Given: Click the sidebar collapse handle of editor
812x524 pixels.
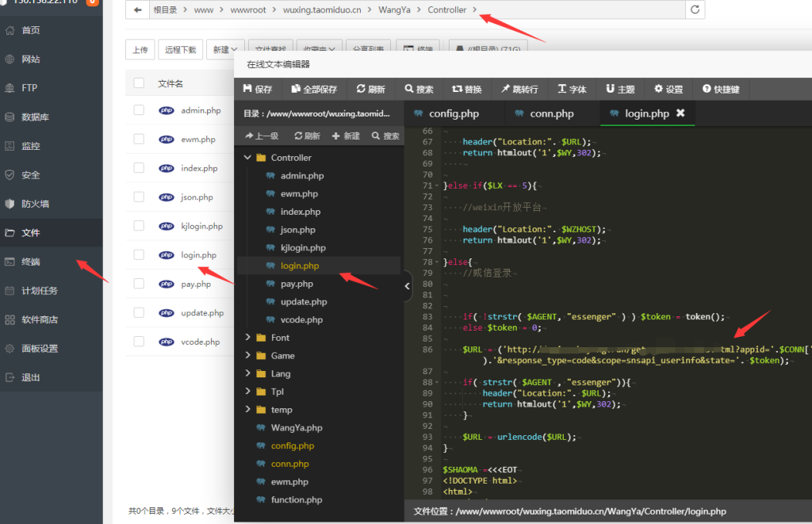Looking at the screenshot, I should pyautogui.click(x=408, y=286).
